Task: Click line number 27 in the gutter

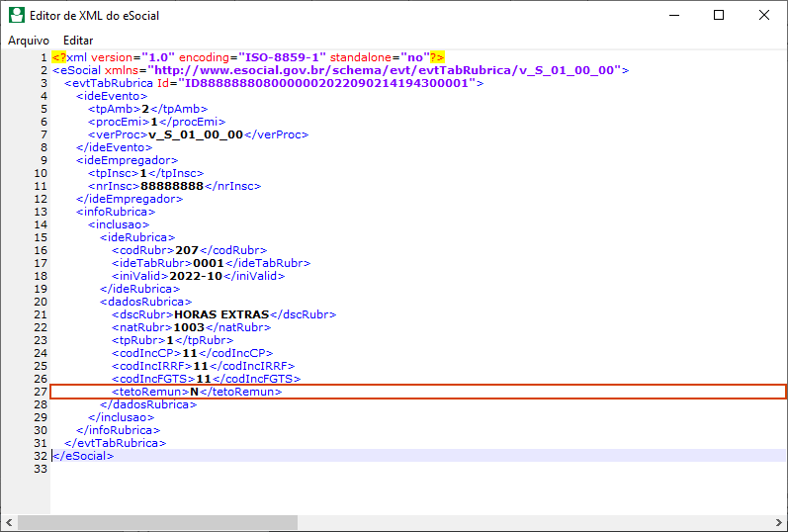Action: (40, 392)
